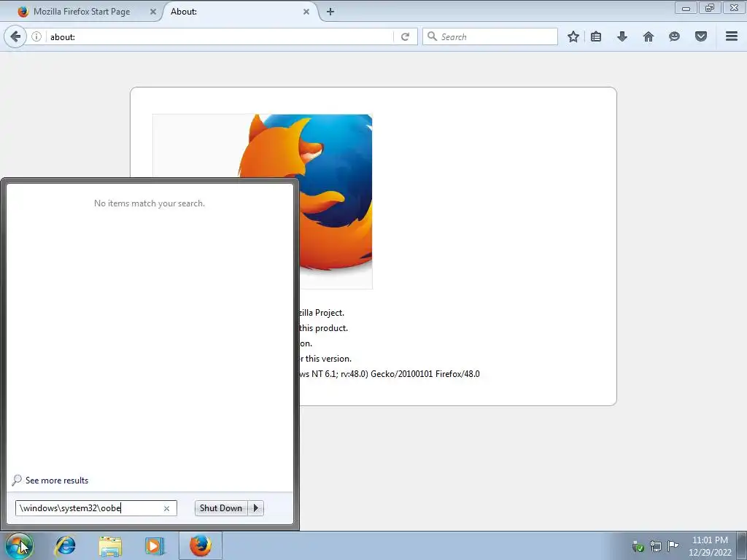Click the Gecko/20100101 Firefox/48.0 text
The width and height of the screenshot is (747, 560).
[425, 374]
